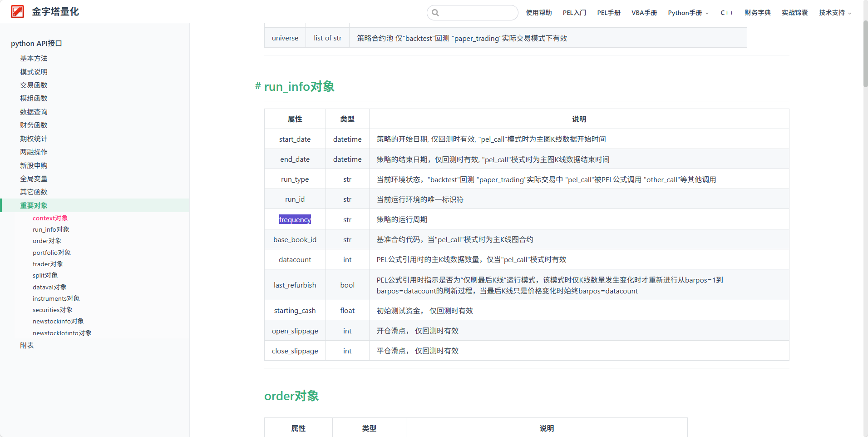Screen dimensions: 868x437
Task: Collapse the 重要对象 sidebar section
Action: pyautogui.click(x=34, y=205)
